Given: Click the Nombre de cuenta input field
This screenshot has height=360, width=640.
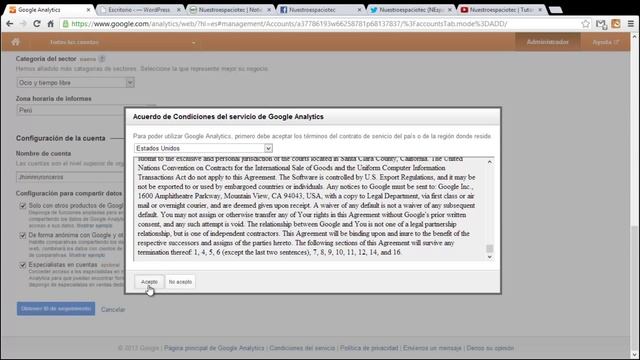Looking at the screenshot, I should point(71,177).
